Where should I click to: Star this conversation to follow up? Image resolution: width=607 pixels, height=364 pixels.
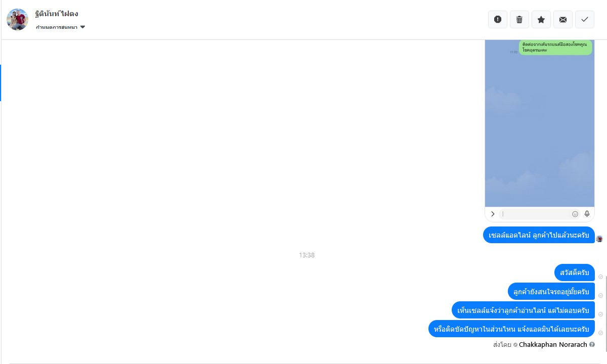coord(541,19)
